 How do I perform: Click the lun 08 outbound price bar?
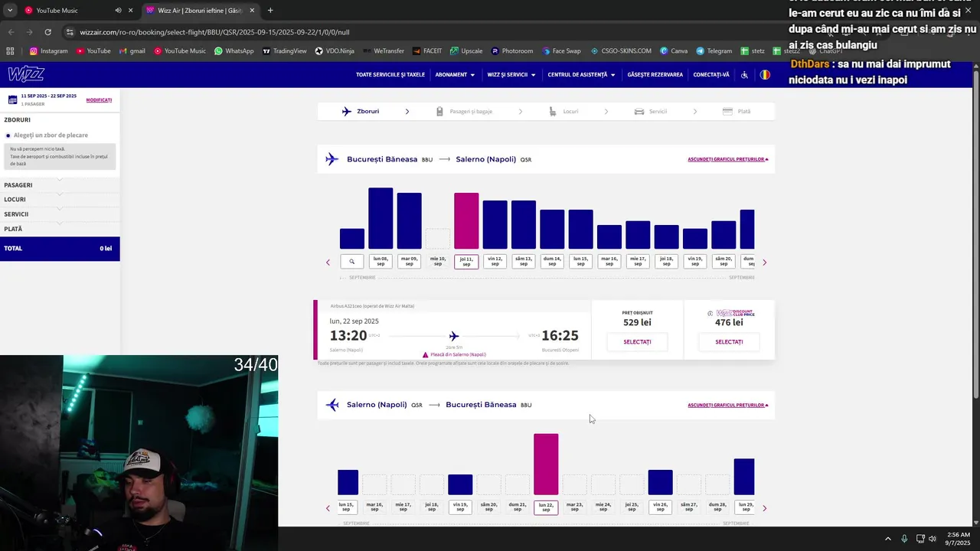381,218
